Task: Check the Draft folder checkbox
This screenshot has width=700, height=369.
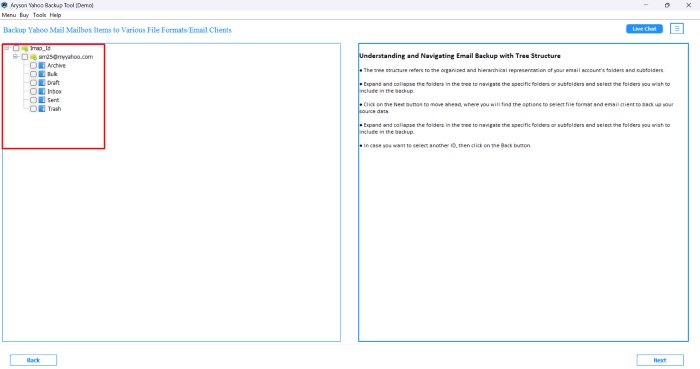Action: (33, 83)
